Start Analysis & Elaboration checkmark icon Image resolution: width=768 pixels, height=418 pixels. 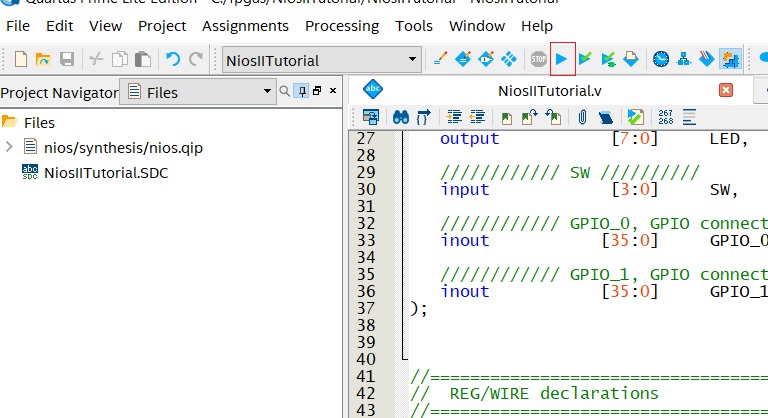click(585, 59)
